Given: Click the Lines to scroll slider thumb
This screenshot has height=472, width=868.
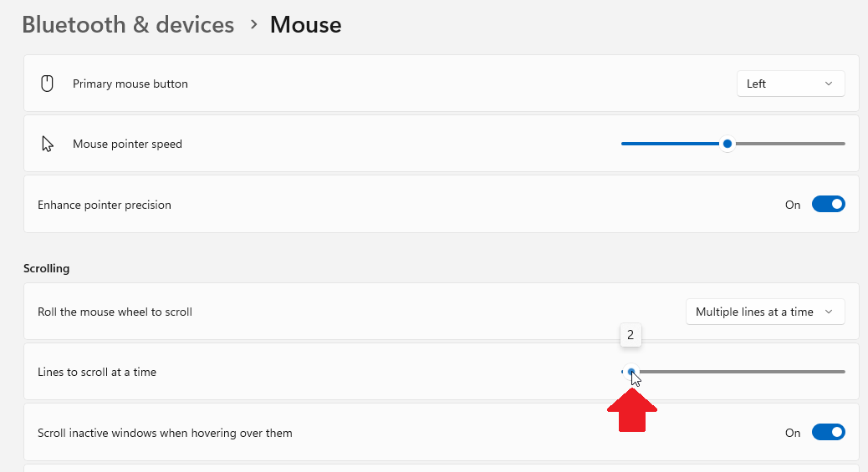Looking at the screenshot, I should point(631,372).
